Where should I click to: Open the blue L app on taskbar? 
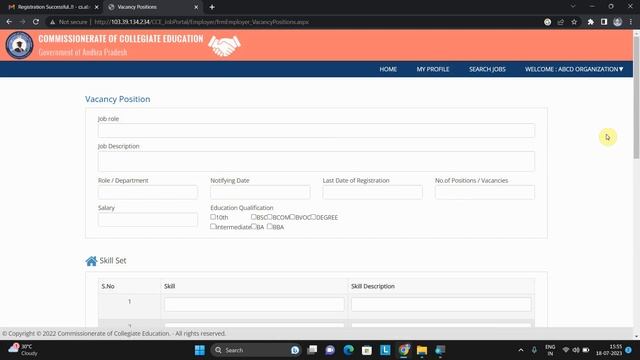coord(385,350)
